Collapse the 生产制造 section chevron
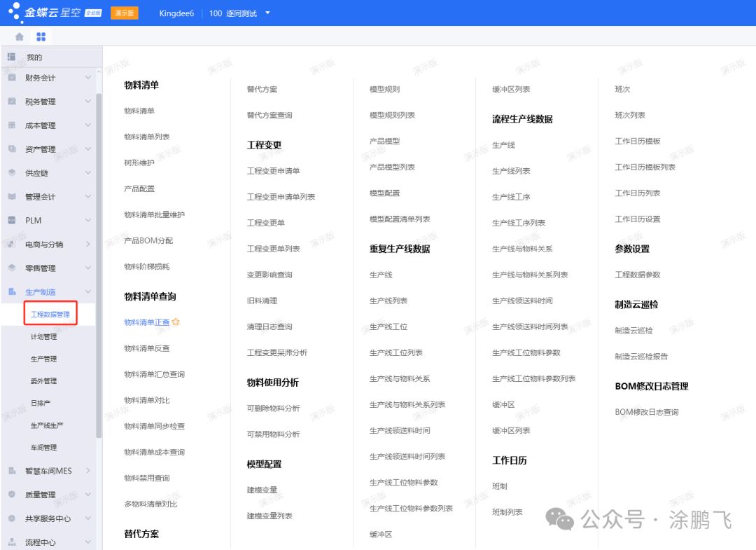This screenshot has height=550, width=756. [x=88, y=292]
